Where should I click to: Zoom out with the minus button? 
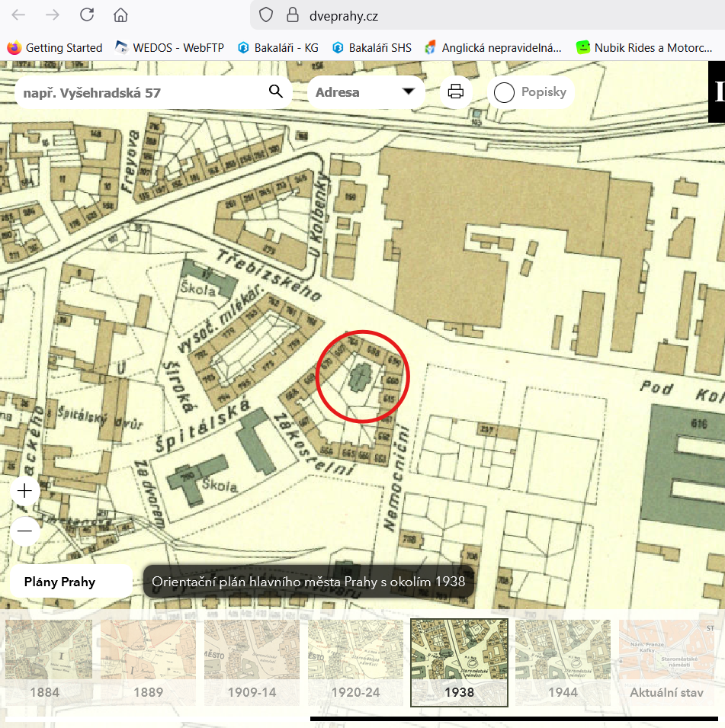coord(24,531)
